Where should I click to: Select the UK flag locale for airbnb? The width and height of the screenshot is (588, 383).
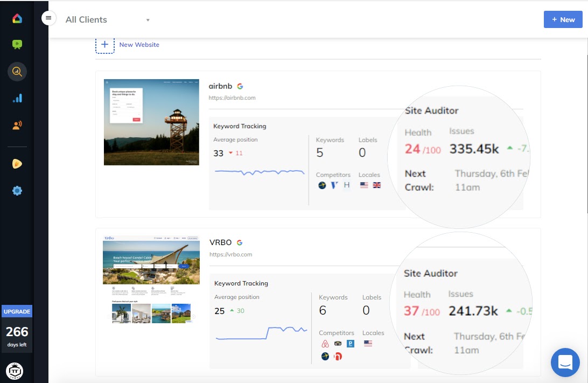[377, 185]
